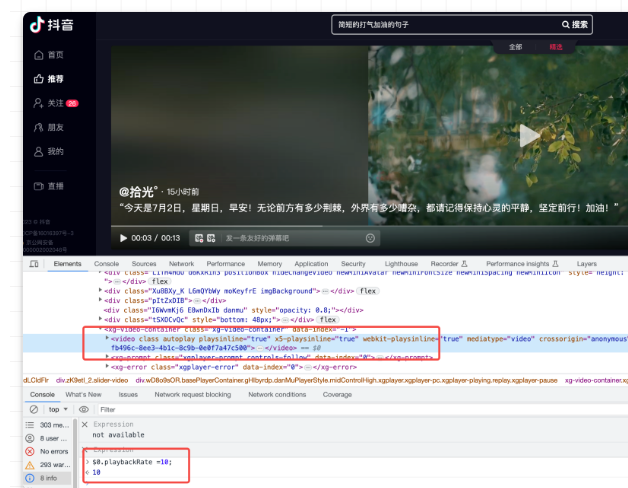628x488 pixels.
Task: Select the 8 info sidebar row
Action: [47, 478]
